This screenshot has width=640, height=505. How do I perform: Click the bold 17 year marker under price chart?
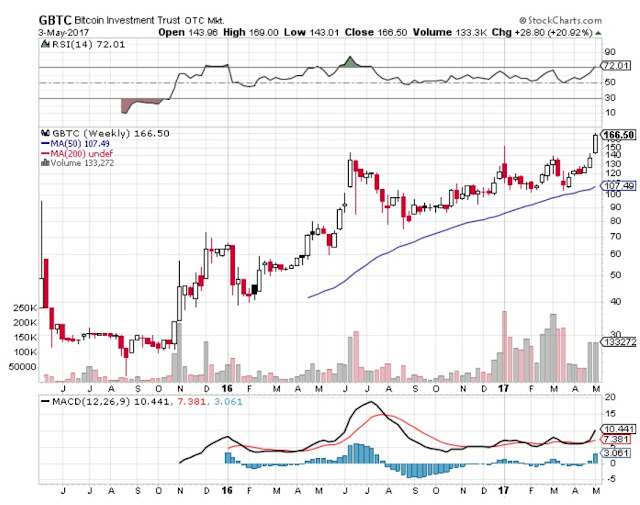(504, 389)
